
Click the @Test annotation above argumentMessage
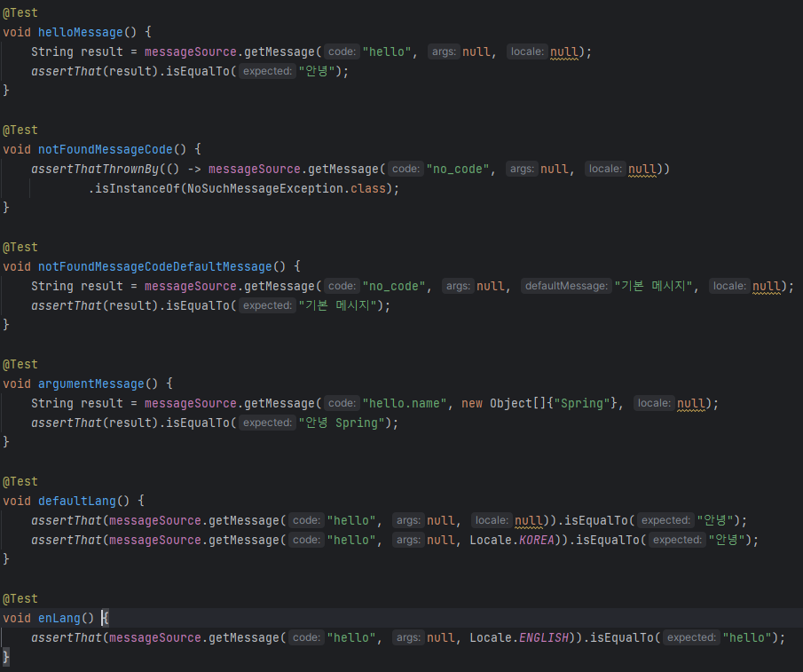pyautogui.click(x=20, y=365)
